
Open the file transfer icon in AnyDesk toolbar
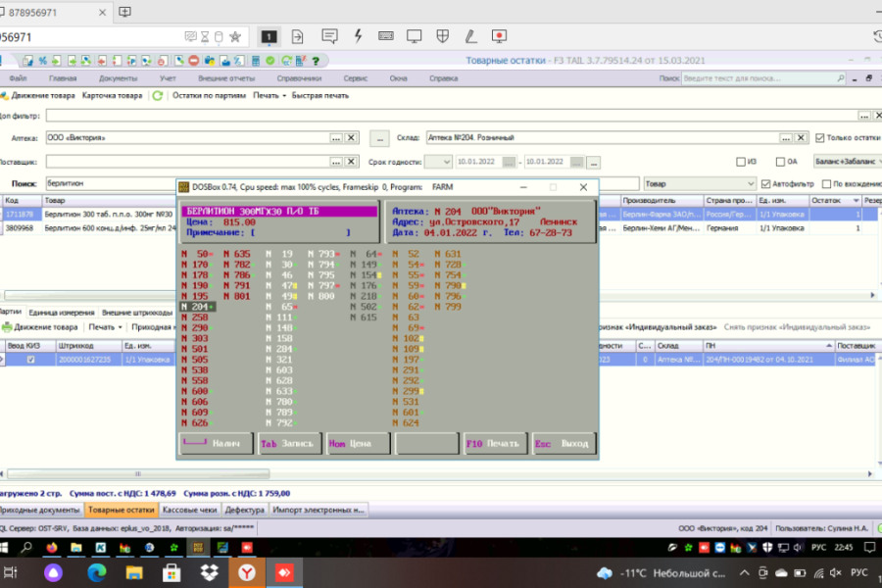297,36
